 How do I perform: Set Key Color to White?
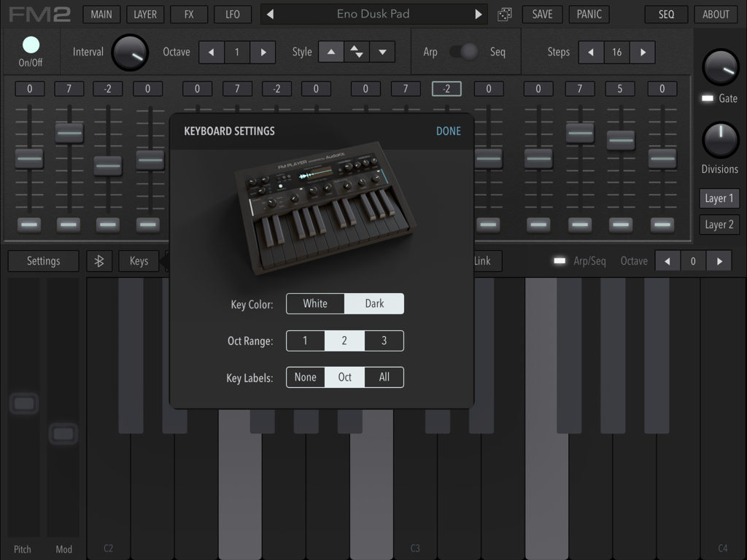315,303
